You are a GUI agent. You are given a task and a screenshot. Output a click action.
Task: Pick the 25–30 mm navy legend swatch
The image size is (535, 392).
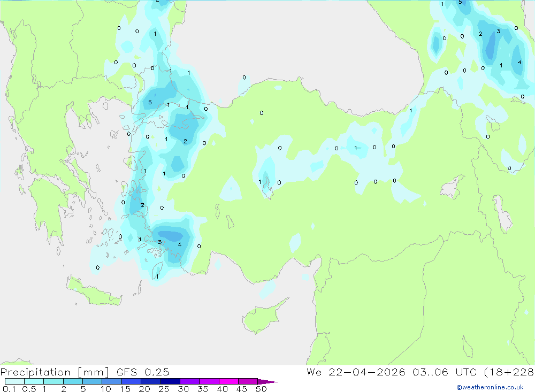[x=170, y=381]
